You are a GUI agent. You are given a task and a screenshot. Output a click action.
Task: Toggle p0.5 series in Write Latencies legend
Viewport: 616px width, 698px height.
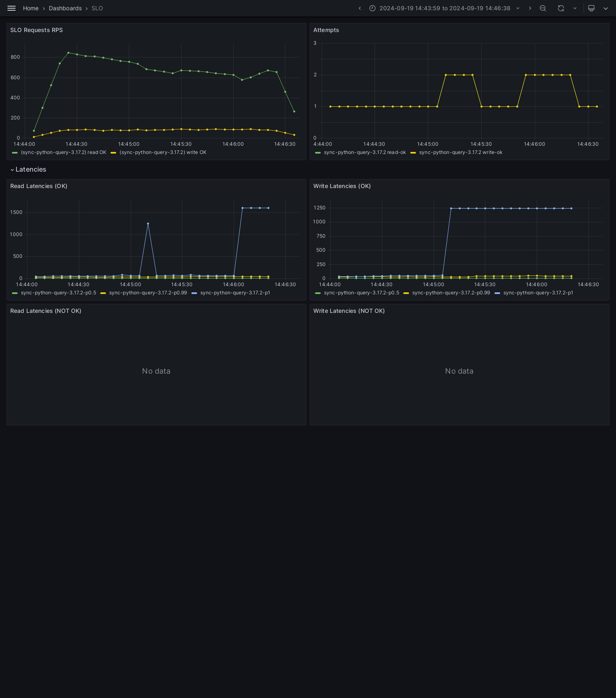coord(361,293)
